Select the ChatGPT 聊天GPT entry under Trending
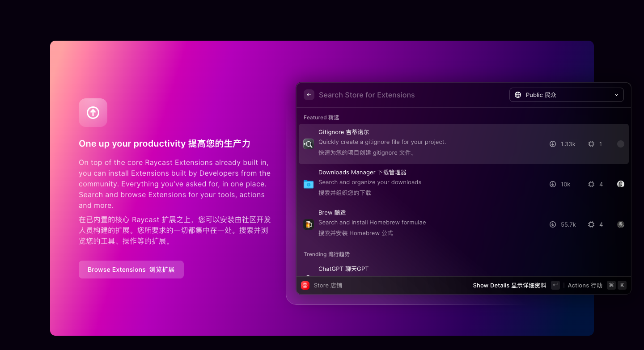Screen dimensions: 644x350 (x=343, y=269)
